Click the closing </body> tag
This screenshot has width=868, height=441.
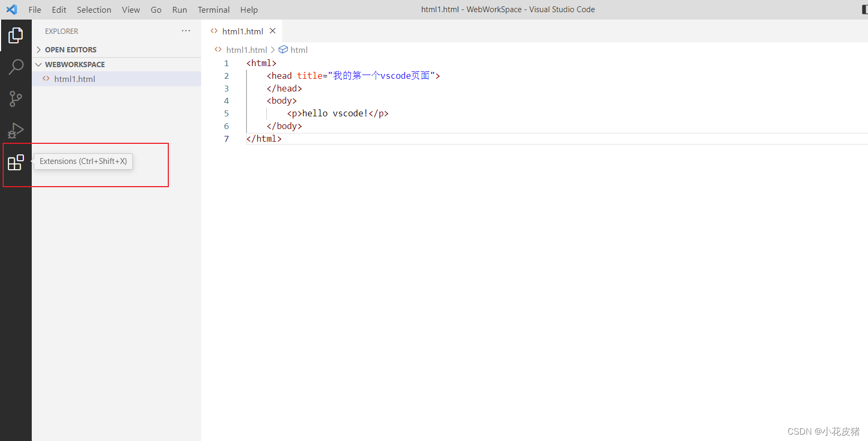[x=284, y=126]
